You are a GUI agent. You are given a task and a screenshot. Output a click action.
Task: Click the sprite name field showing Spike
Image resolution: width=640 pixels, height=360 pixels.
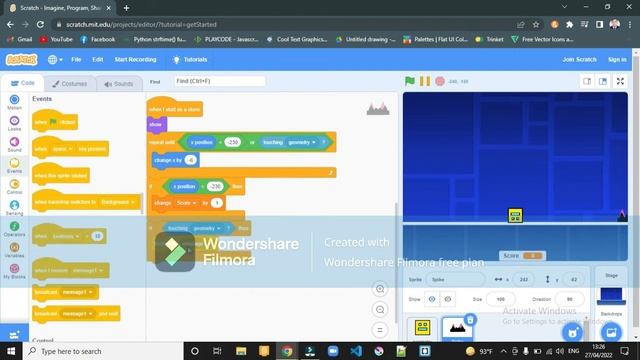(x=455, y=280)
